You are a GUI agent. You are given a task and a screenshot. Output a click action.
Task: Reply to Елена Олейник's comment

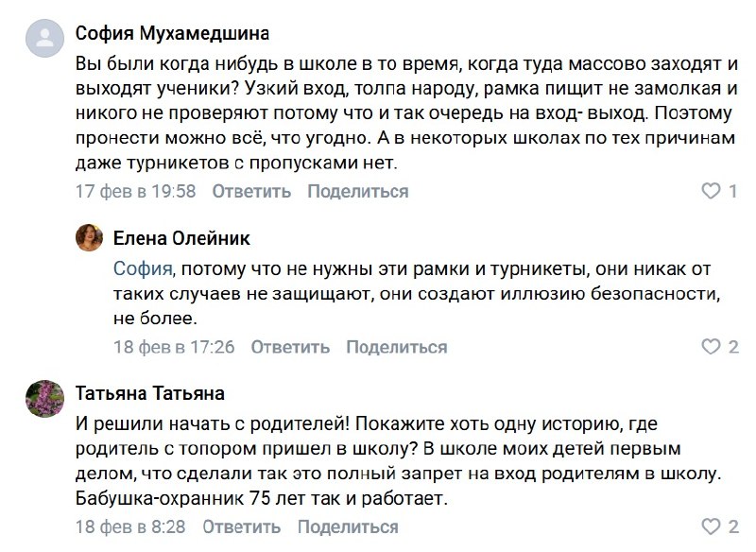(x=290, y=347)
